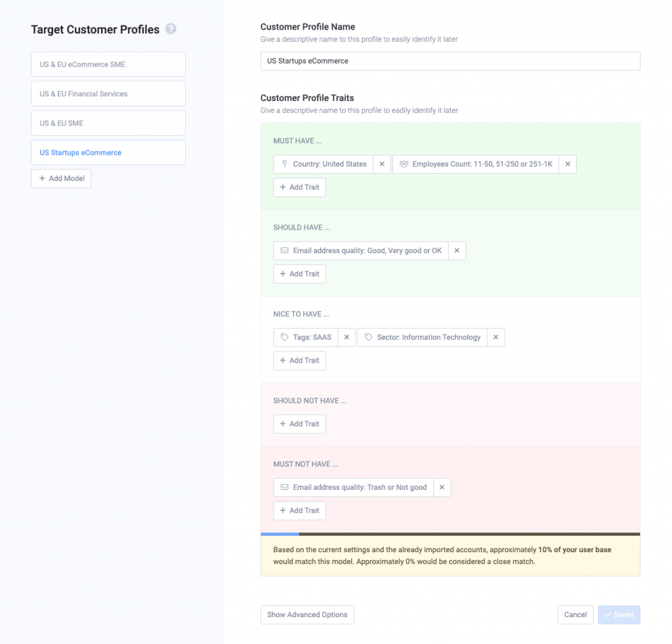Click the people icon on Employees Count trait
The width and height of the screenshot is (672, 644).
(404, 163)
